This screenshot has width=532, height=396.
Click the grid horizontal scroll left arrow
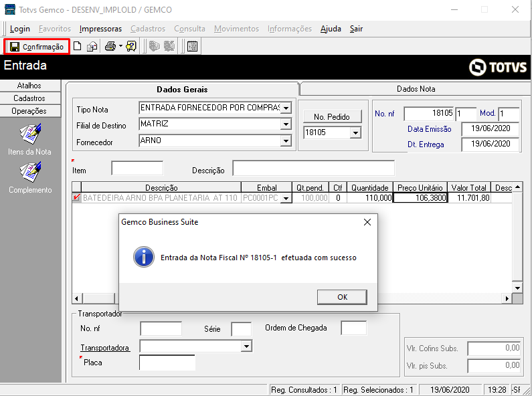pyautogui.click(x=77, y=298)
